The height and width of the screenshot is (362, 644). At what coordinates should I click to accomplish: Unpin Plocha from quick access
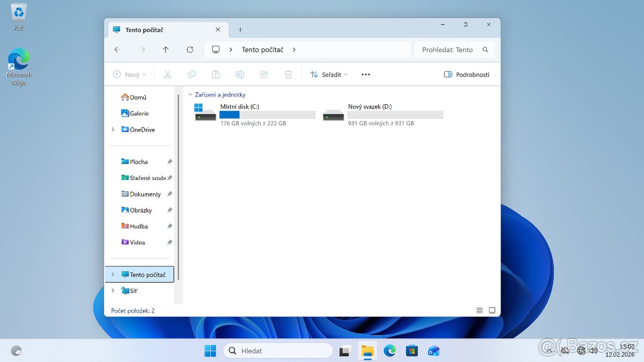[170, 162]
